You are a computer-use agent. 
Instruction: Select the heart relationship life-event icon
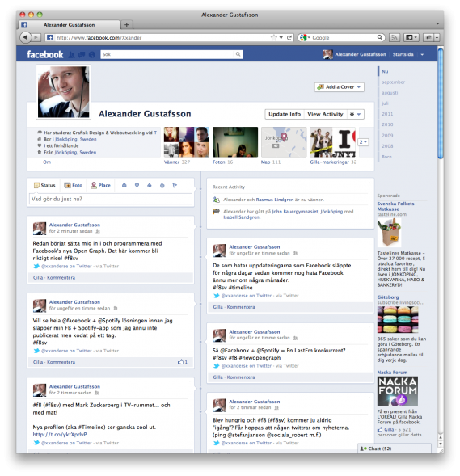(x=137, y=185)
